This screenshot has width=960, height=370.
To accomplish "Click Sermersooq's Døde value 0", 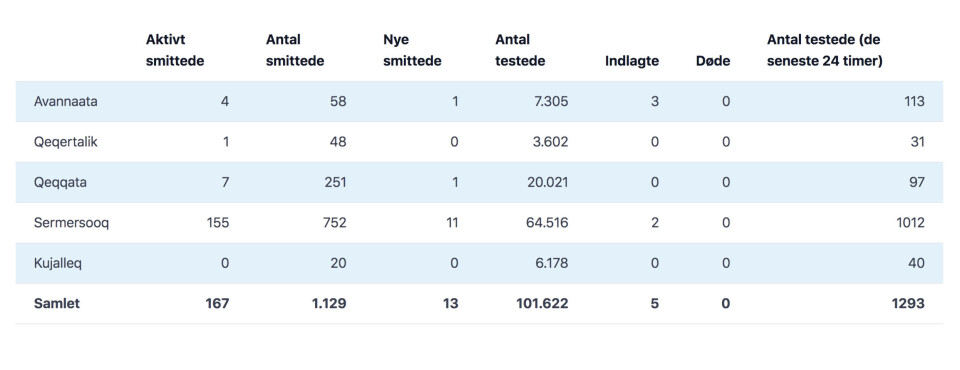I will pos(726,223).
